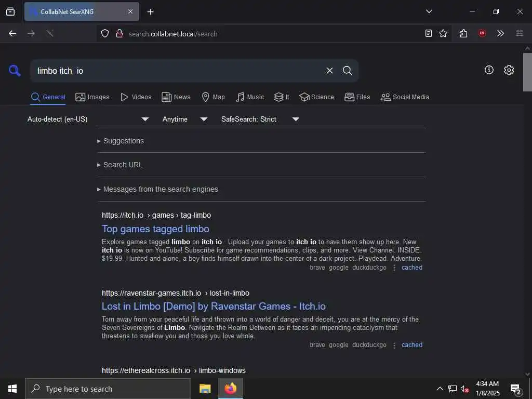The width and height of the screenshot is (532, 399).
Task: Switch to News category
Action: [176, 97]
